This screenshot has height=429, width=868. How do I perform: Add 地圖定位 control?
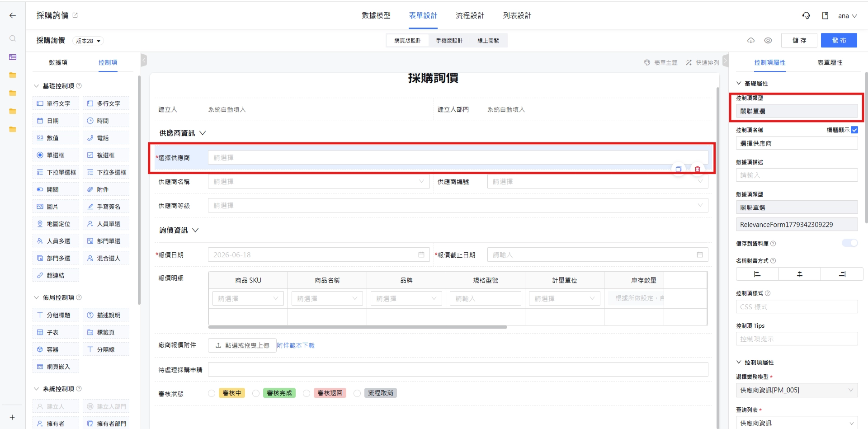pos(56,224)
